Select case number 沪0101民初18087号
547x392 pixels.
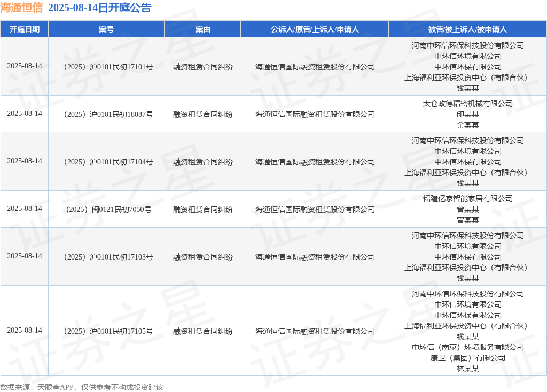(x=108, y=114)
